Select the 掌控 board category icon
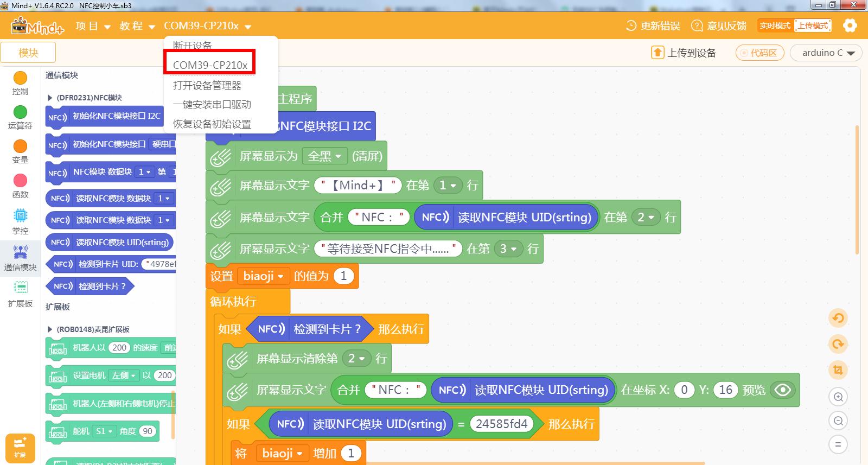 tap(20, 216)
